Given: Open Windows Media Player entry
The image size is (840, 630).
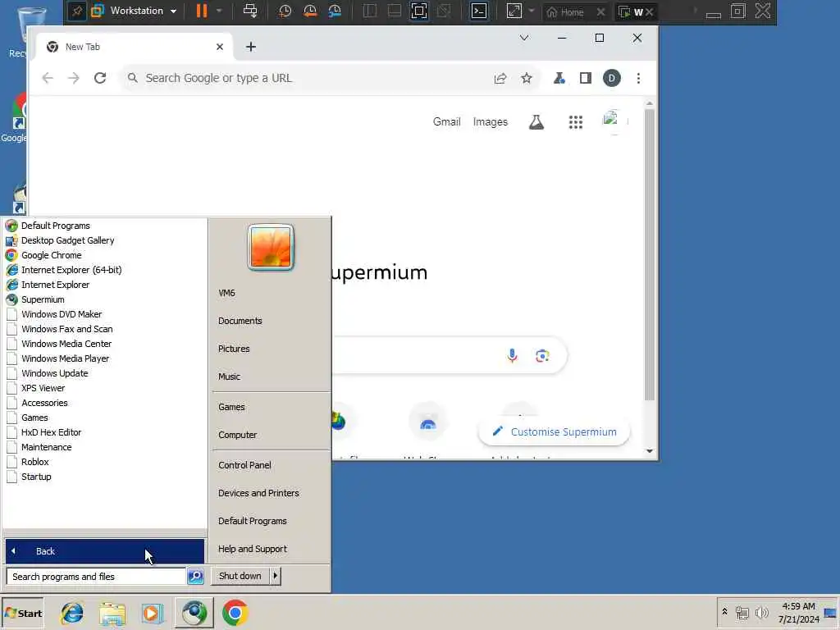Looking at the screenshot, I should click(x=65, y=358).
